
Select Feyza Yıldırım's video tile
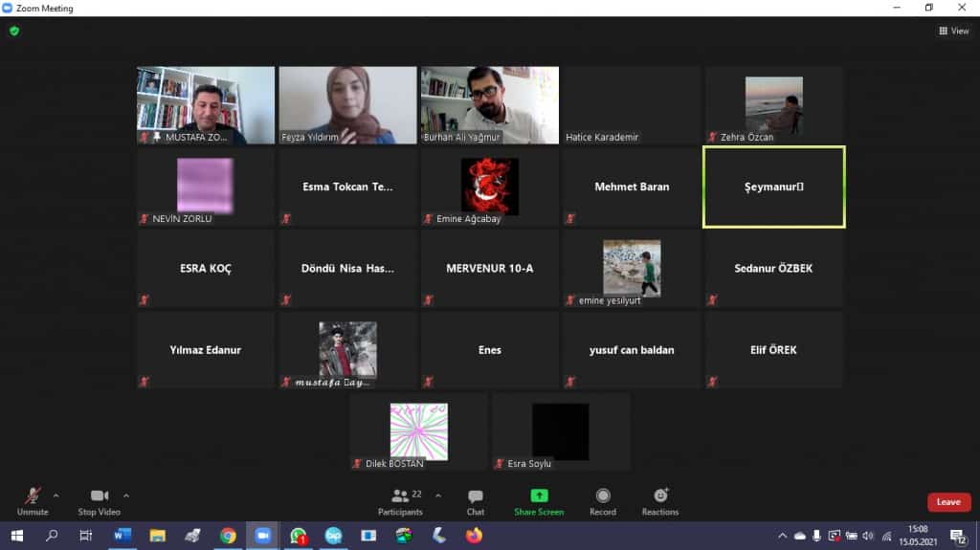pyautogui.click(x=347, y=105)
